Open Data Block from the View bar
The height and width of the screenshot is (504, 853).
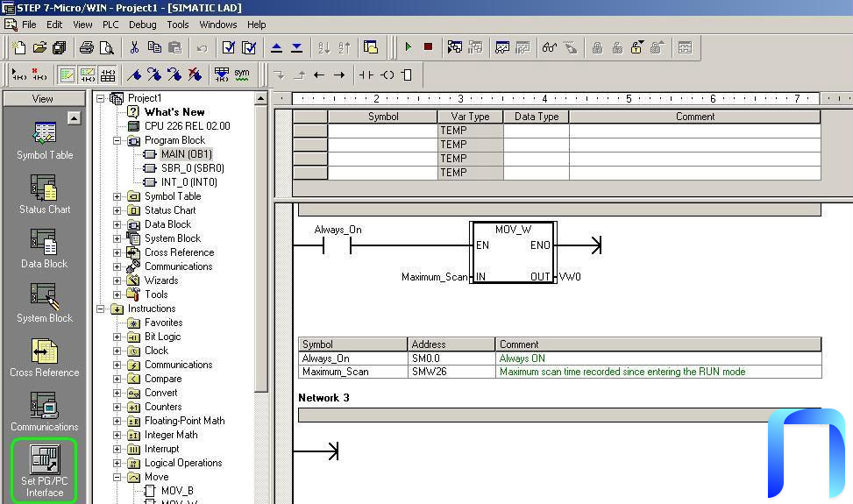[x=45, y=249]
